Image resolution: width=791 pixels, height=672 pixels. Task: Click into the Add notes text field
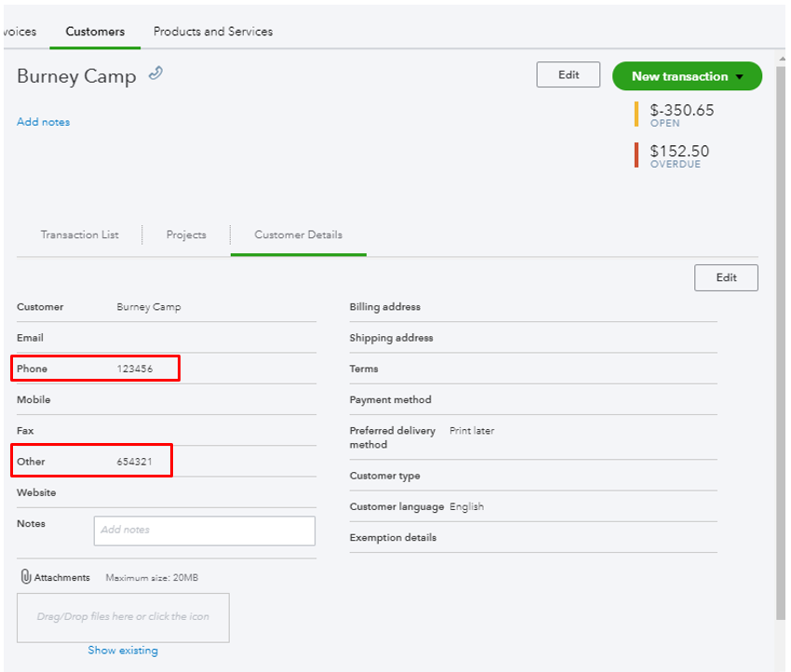(x=205, y=531)
